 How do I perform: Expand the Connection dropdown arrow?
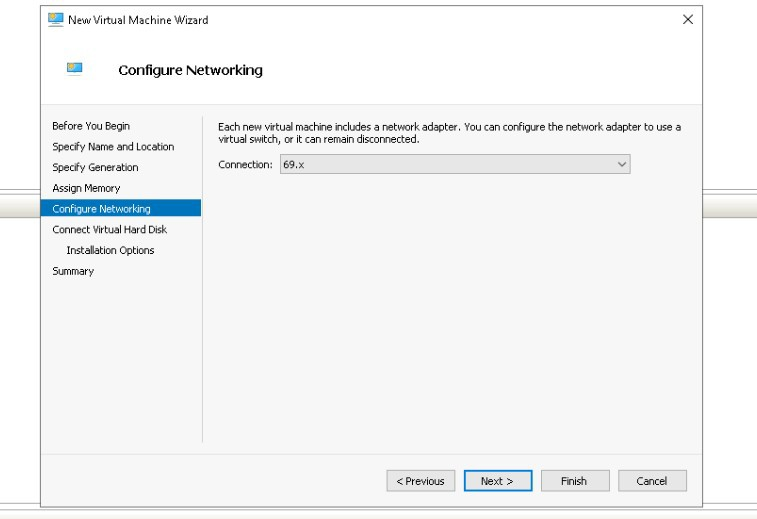pyautogui.click(x=621, y=164)
